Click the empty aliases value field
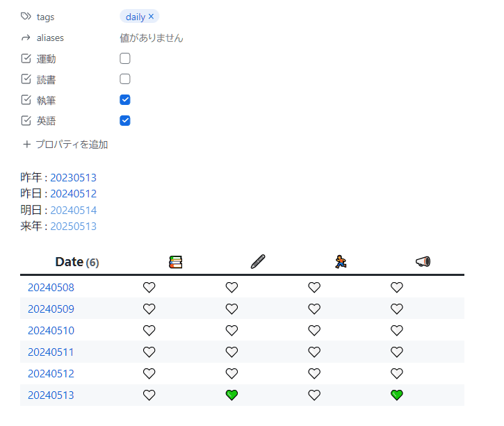The width and height of the screenshot is (504, 426). 152,38
